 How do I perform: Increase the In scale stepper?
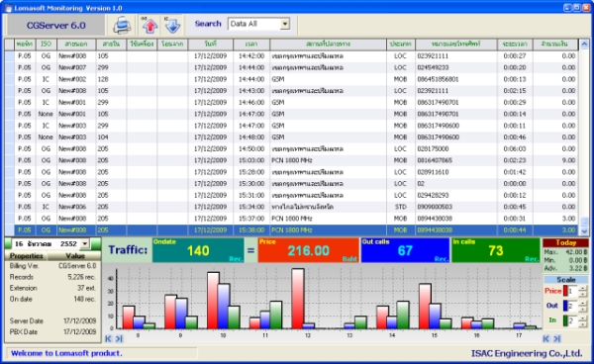(x=583, y=318)
